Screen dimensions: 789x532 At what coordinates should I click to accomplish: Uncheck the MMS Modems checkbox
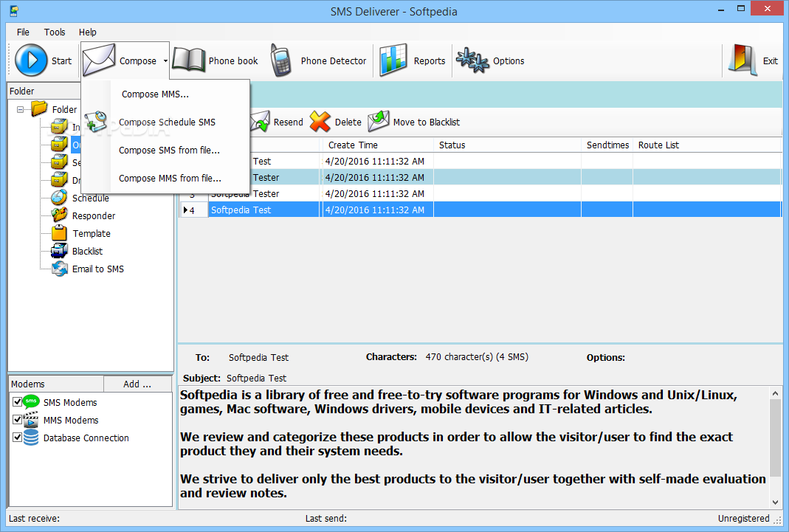pos(17,419)
